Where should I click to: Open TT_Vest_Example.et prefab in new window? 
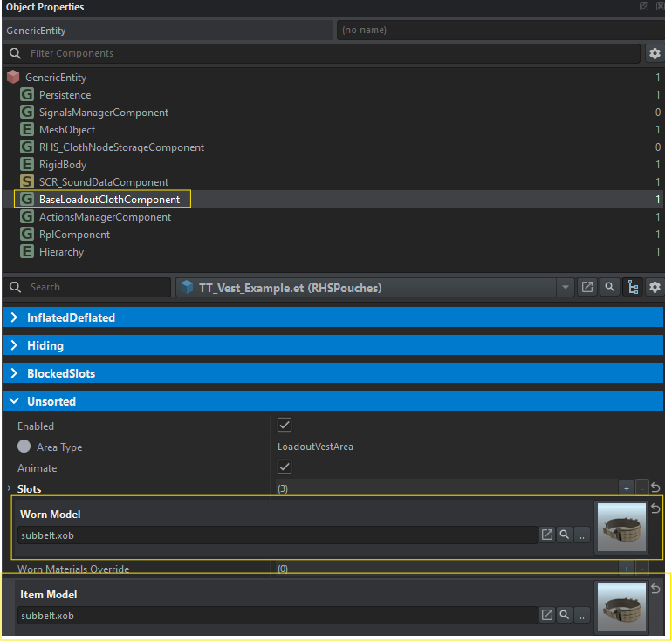click(x=587, y=287)
